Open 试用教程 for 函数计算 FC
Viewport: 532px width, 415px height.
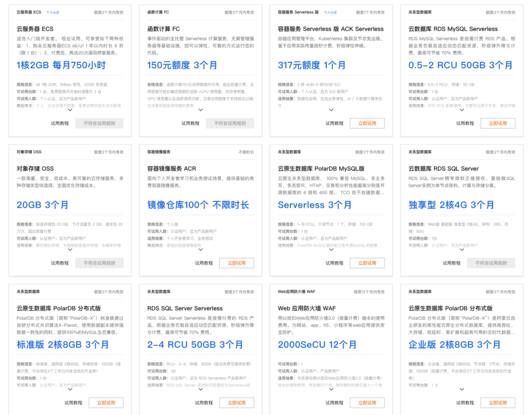[x=190, y=123]
